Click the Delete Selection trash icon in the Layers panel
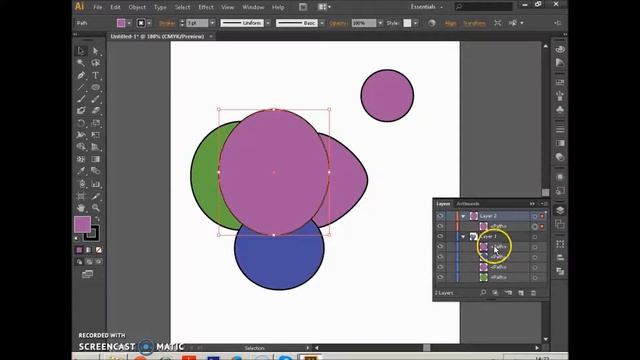This screenshot has width=640, height=360. pos(533,293)
